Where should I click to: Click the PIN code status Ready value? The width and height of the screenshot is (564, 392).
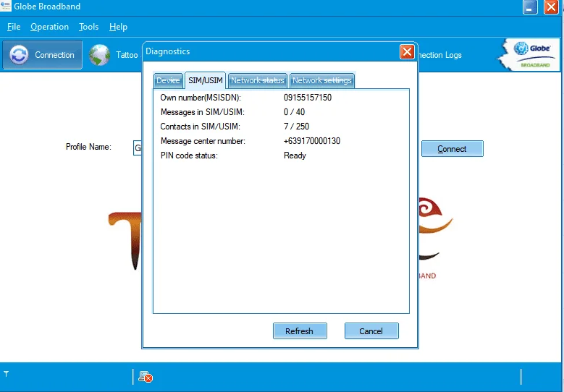pos(295,155)
